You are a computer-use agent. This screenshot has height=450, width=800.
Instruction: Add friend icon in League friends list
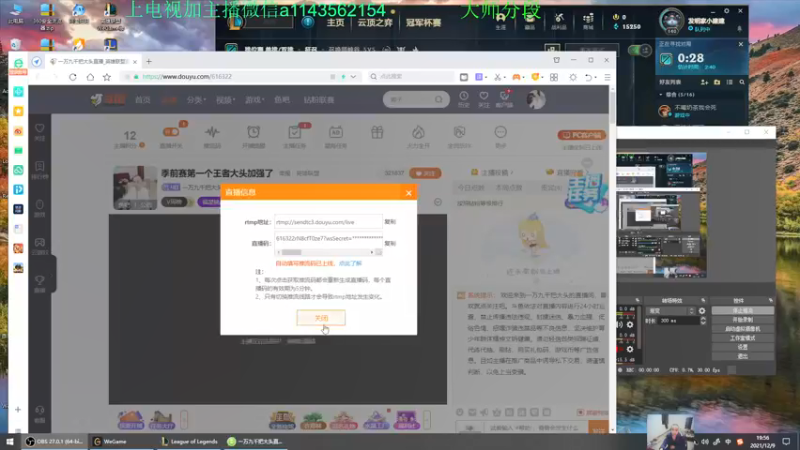point(705,82)
